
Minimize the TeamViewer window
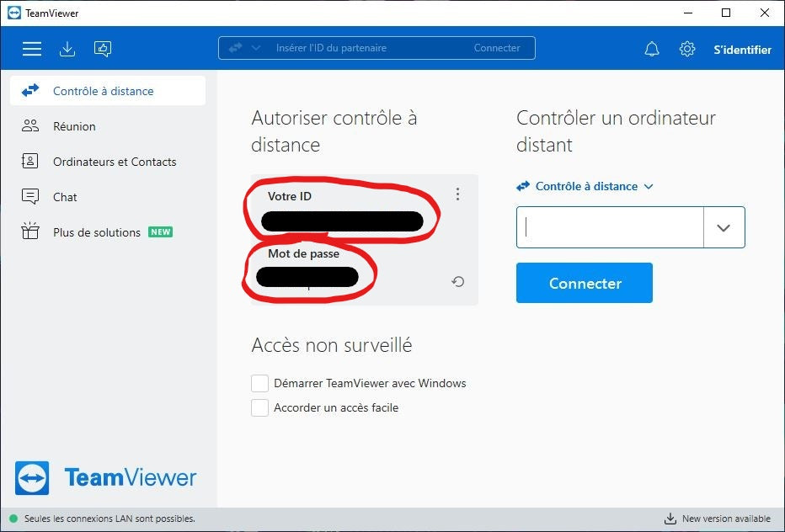tap(688, 13)
